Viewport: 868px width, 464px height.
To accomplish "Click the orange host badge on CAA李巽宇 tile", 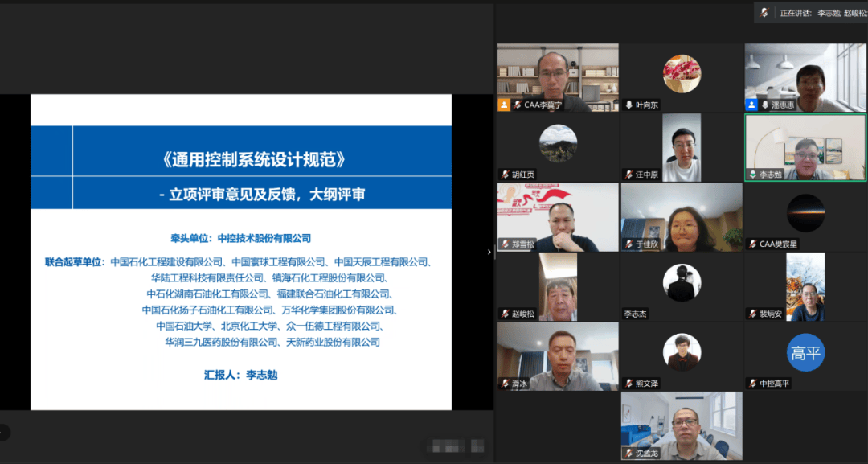I will pyautogui.click(x=504, y=105).
